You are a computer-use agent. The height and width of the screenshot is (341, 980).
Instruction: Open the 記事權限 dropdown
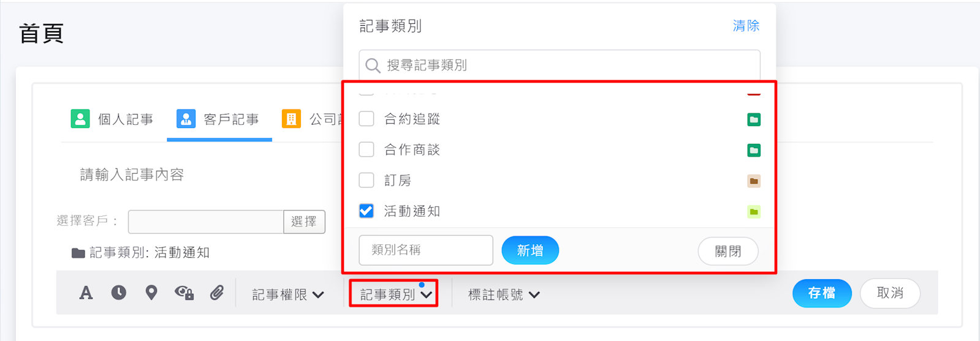tap(287, 294)
